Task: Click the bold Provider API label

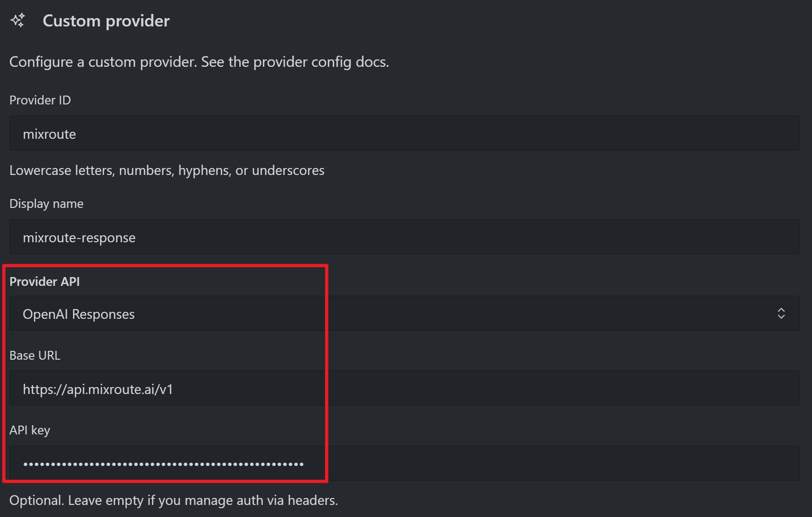Action: point(45,282)
